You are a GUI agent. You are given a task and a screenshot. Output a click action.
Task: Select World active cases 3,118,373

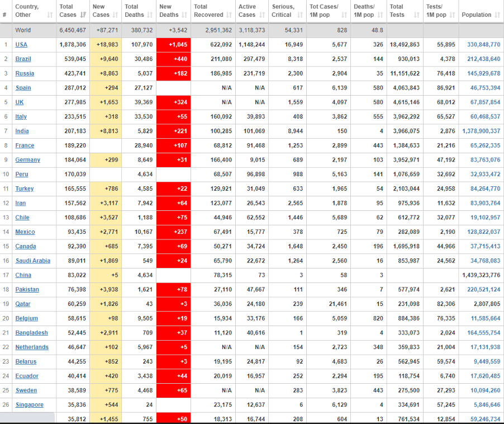[252, 31]
